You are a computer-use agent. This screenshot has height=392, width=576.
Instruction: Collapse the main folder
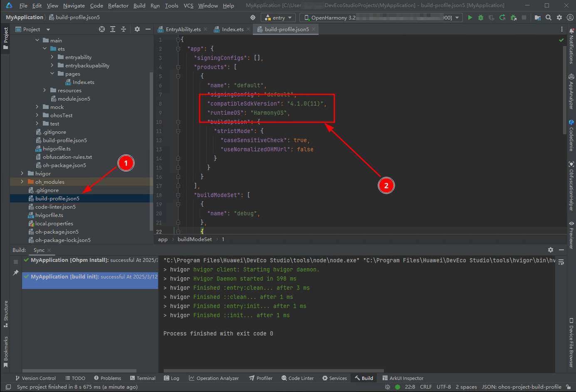pyautogui.click(x=37, y=40)
